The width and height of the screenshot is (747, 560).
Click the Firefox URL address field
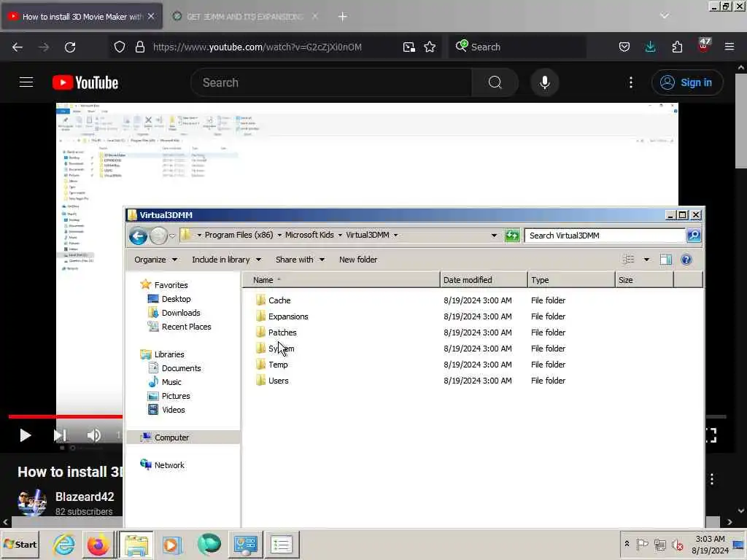[258, 47]
